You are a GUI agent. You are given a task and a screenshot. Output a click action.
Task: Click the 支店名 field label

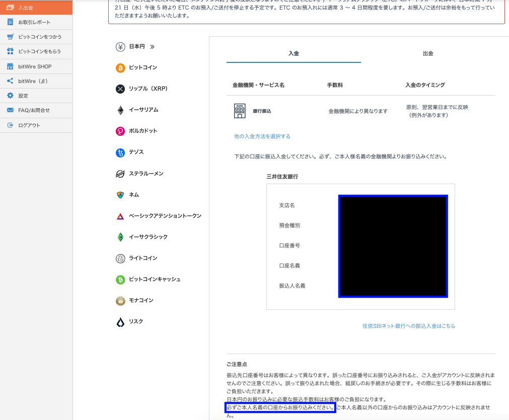(x=287, y=205)
